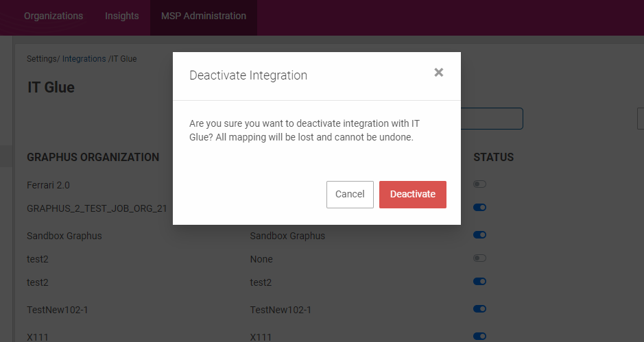Click X111 in the Graphus organization column
The image size is (644, 342).
tap(37, 337)
